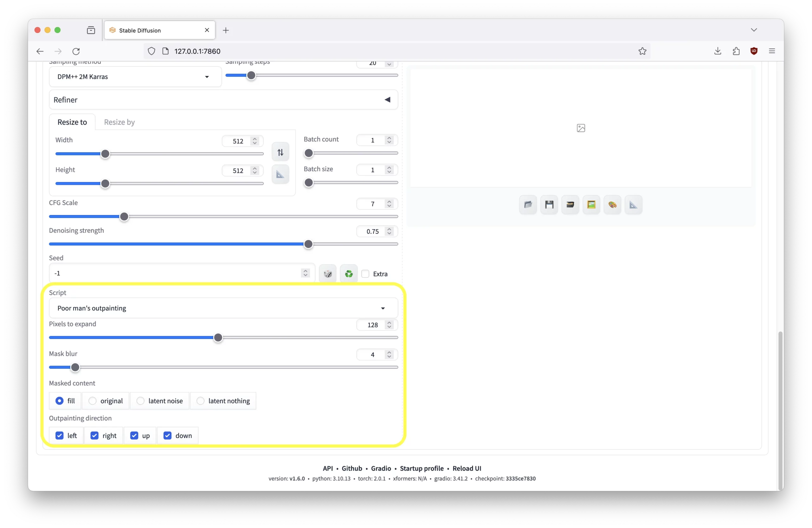
Task: Click the tracking protection shield in address bar
Action: (x=152, y=51)
